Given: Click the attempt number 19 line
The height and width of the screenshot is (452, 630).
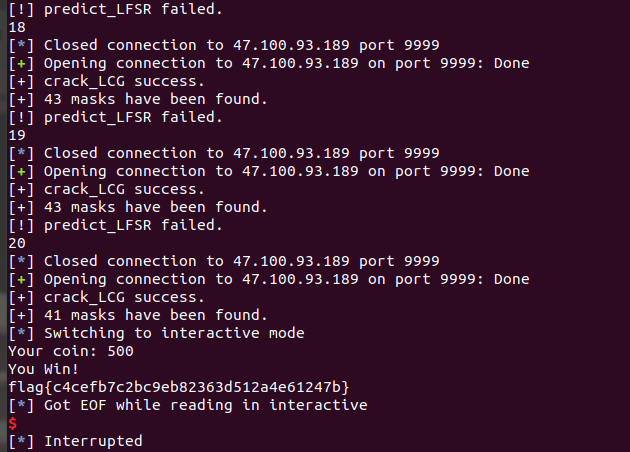Looking at the screenshot, I should [17, 135].
